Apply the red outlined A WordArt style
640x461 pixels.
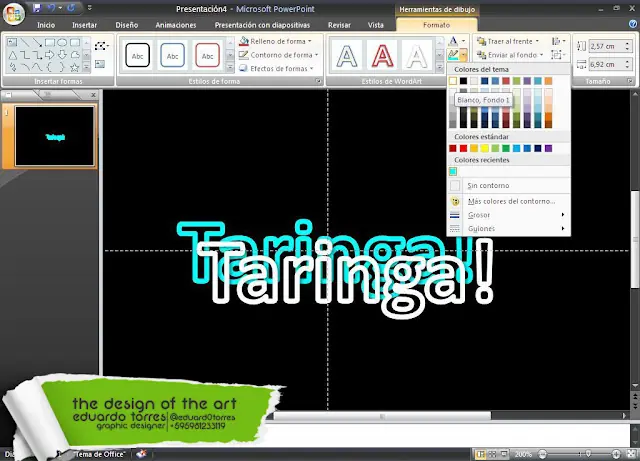pyautogui.click(x=382, y=56)
